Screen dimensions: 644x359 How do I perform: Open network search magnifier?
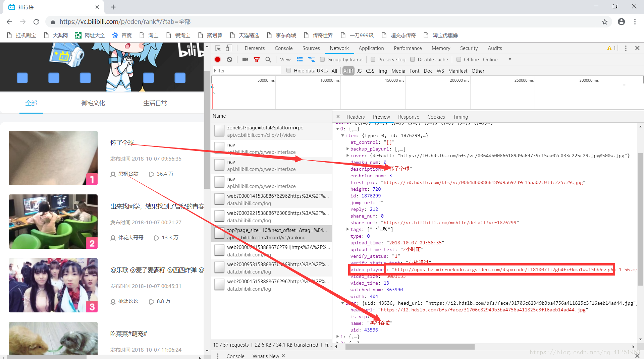[x=268, y=60]
